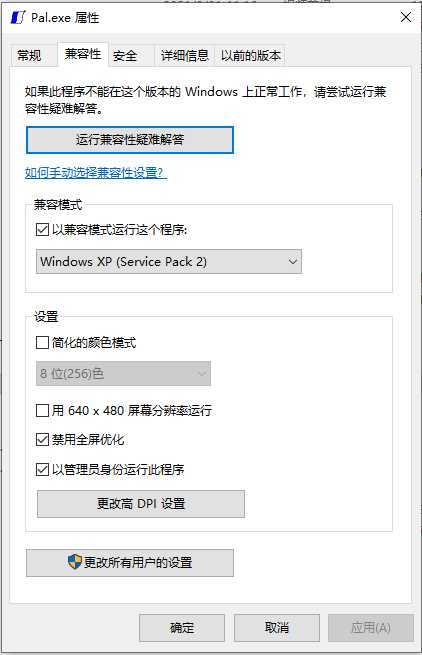Open the Windows XP (Service Pack 2) dropdown
The height and width of the screenshot is (655, 422).
[x=169, y=261]
